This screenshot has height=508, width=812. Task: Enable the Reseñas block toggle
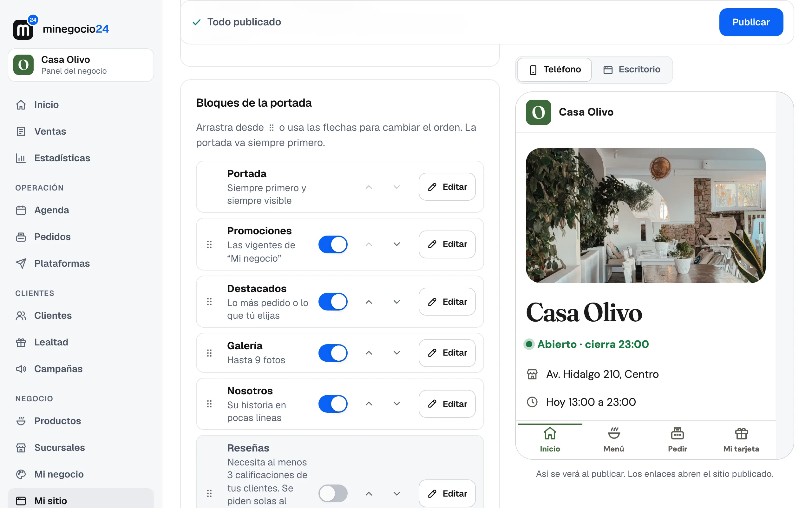[x=333, y=493]
